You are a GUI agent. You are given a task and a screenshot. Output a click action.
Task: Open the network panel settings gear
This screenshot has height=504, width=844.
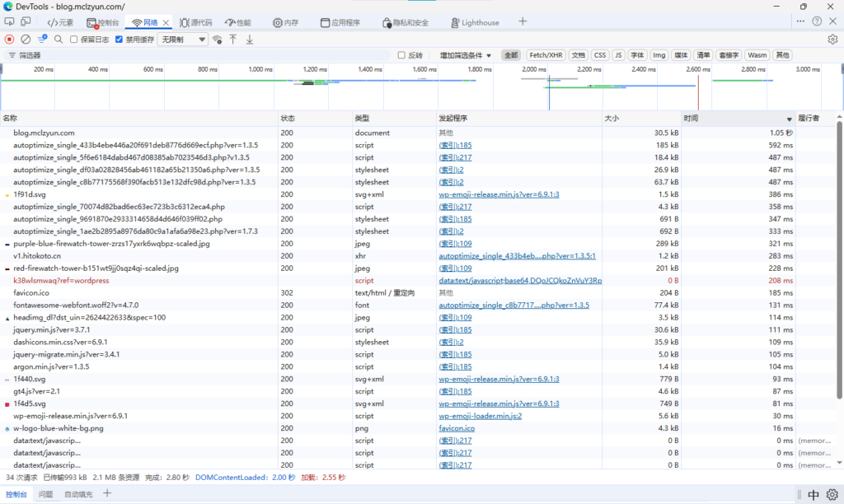click(832, 39)
